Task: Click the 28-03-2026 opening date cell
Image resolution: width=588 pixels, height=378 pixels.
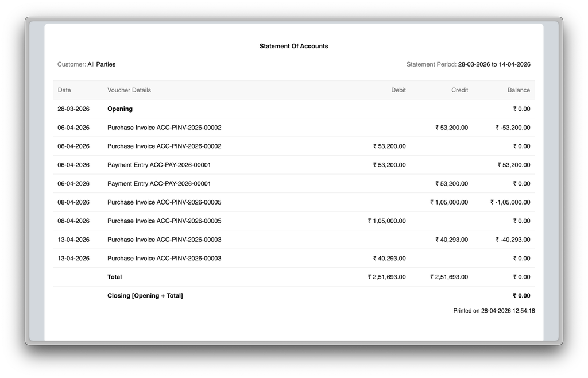Action: coord(73,109)
